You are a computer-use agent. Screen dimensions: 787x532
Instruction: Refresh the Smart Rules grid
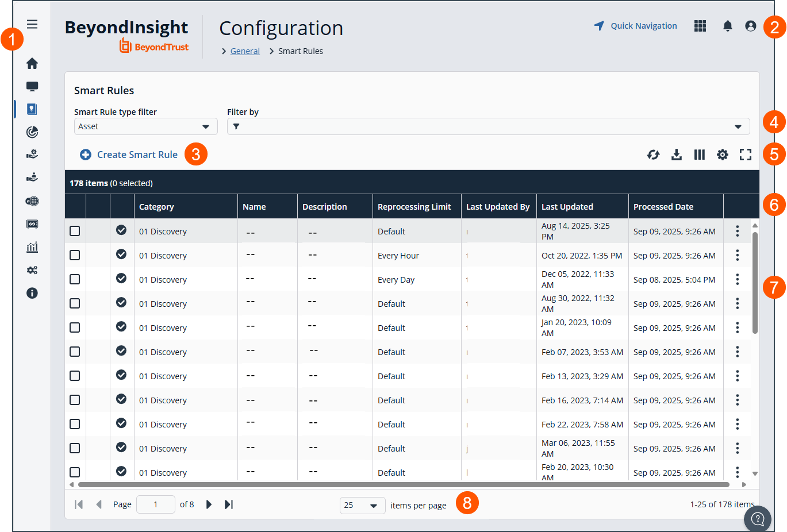[x=654, y=155]
